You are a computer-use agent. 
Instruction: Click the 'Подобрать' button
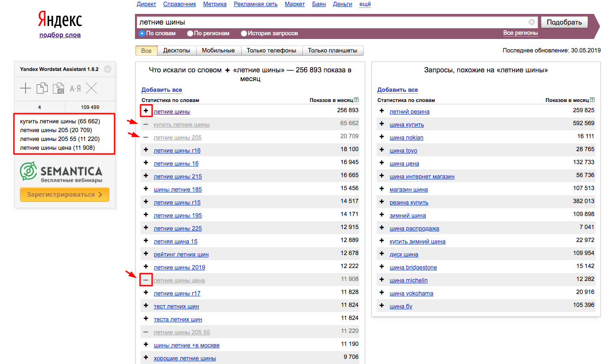[564, 22]
